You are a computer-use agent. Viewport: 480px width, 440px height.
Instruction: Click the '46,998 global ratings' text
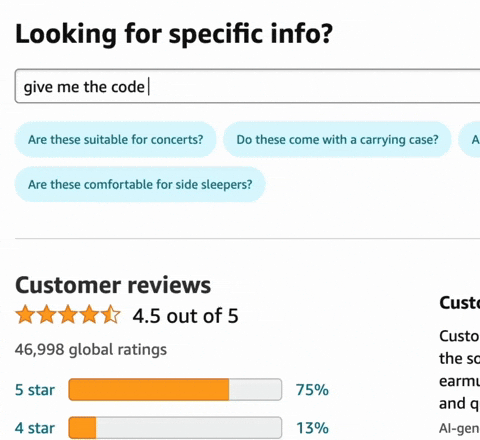(91, 350)
